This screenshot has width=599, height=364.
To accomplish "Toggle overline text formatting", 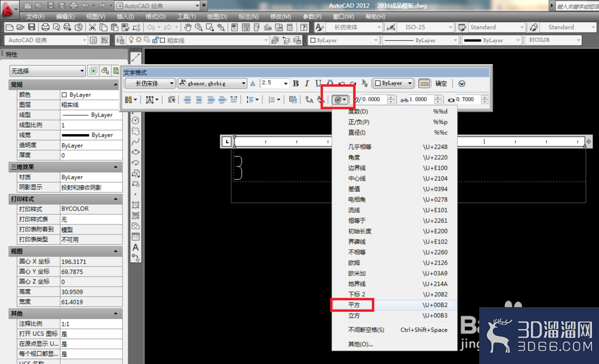I will 329,83.
